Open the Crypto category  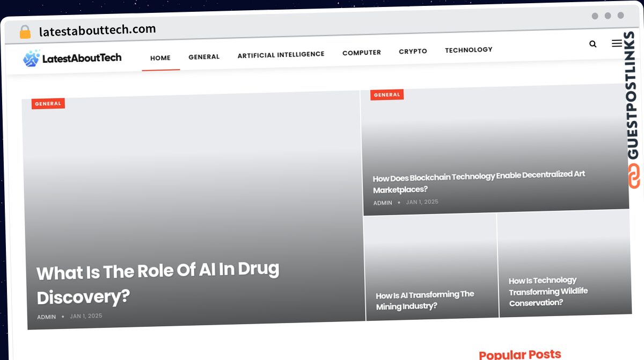413,52
